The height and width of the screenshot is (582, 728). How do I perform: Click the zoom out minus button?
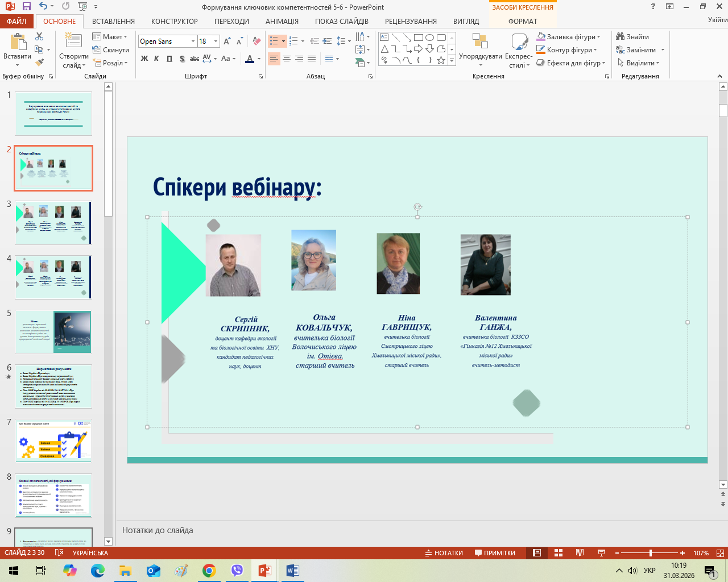(x=618, y=553)
